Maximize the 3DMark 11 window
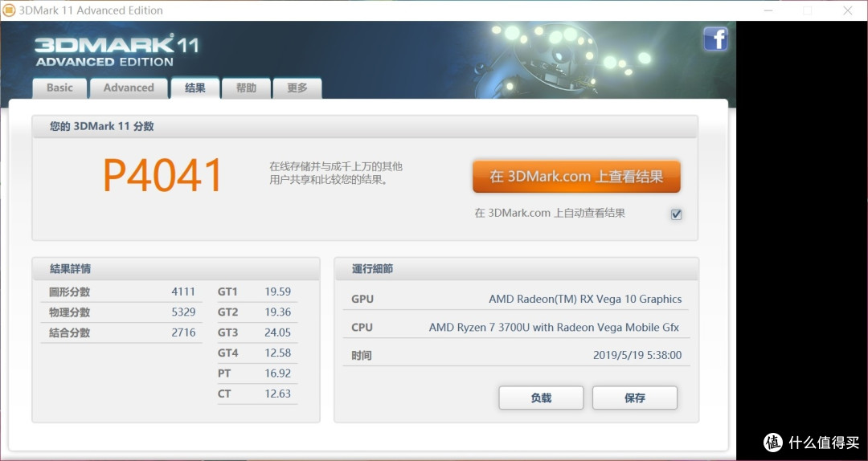 tap(807, 10)
